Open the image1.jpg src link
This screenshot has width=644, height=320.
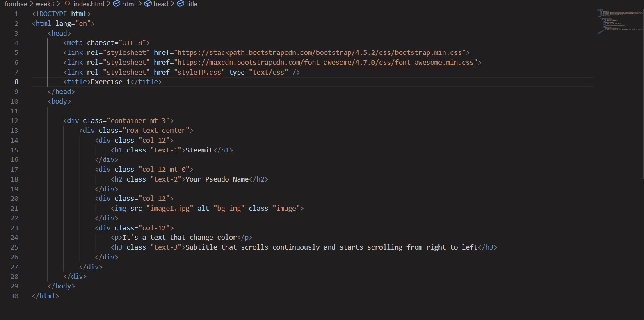170,208
